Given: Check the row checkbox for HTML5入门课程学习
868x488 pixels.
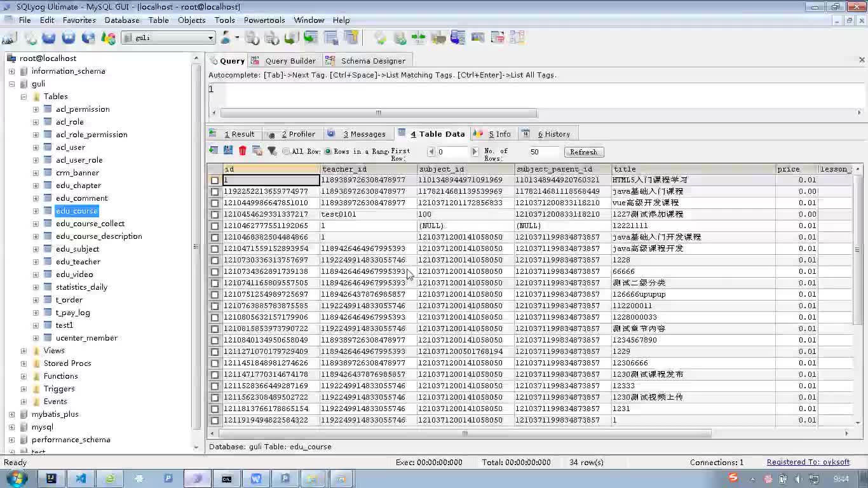Looking at the screenshot, I should pyautogui.click(x=215, y=180).
